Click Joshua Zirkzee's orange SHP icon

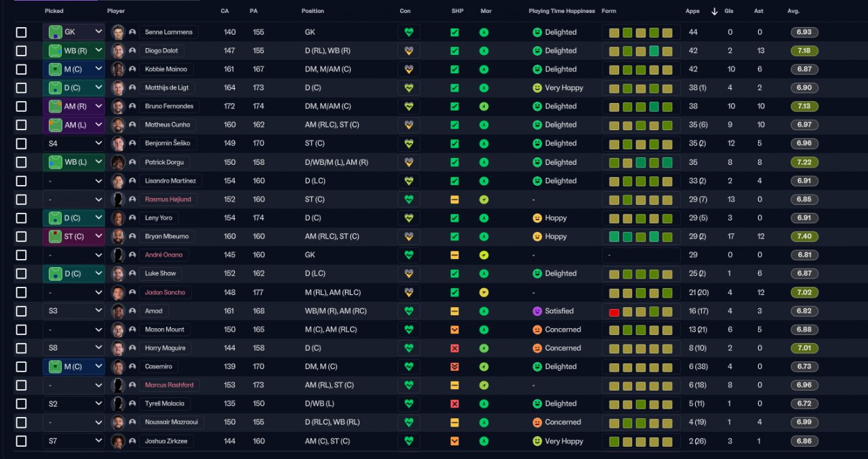click(454, 441)
